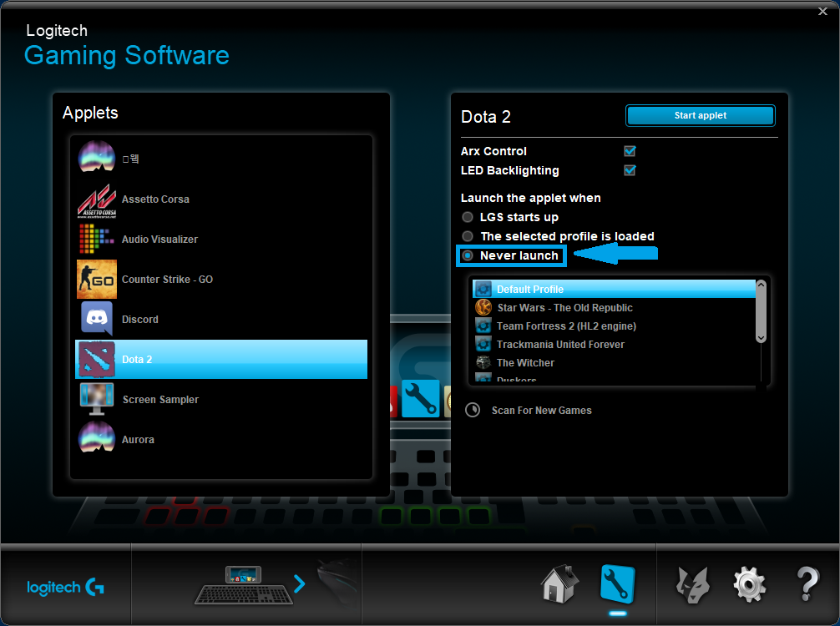Viewport: 840px width, 626px height.
Task: Click The Witcher profile icon
Action: [x=483, y=362]
